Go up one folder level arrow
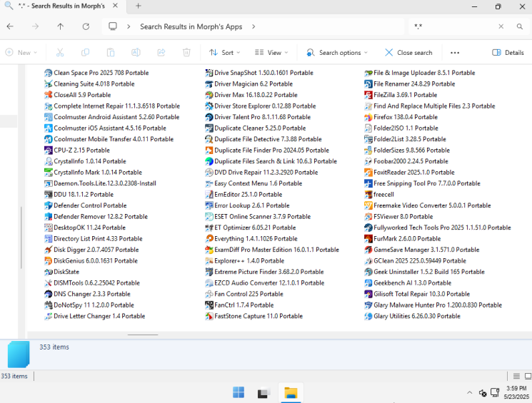 [61, 26]
